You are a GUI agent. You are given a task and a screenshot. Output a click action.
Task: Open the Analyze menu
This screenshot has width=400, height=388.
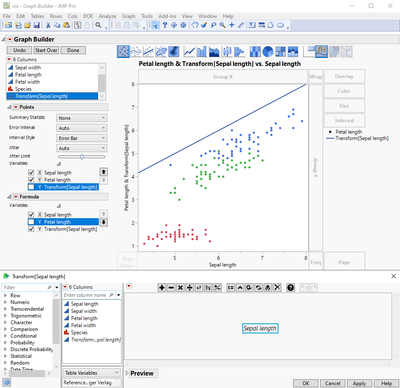pyautogui.click(x=107, y=16)
